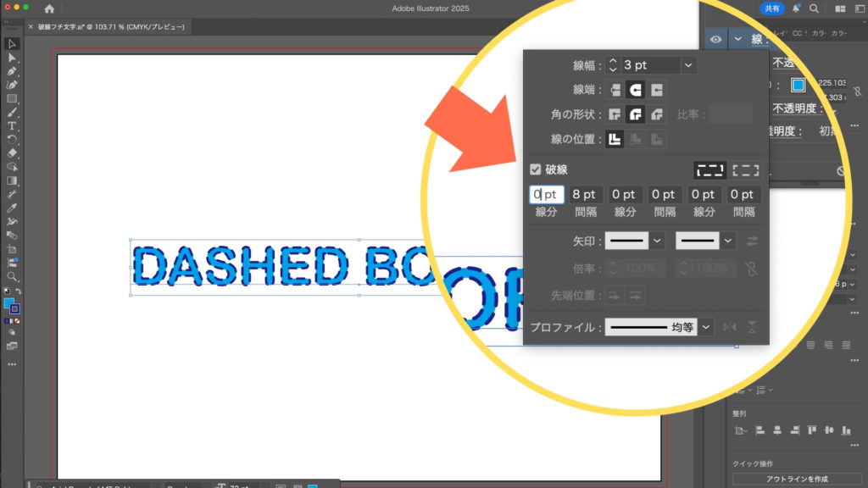Viewport: 868px width, 488px height.
Task: Switch to the 破線フチ文字.ai document tab
Action: point(110,27)
